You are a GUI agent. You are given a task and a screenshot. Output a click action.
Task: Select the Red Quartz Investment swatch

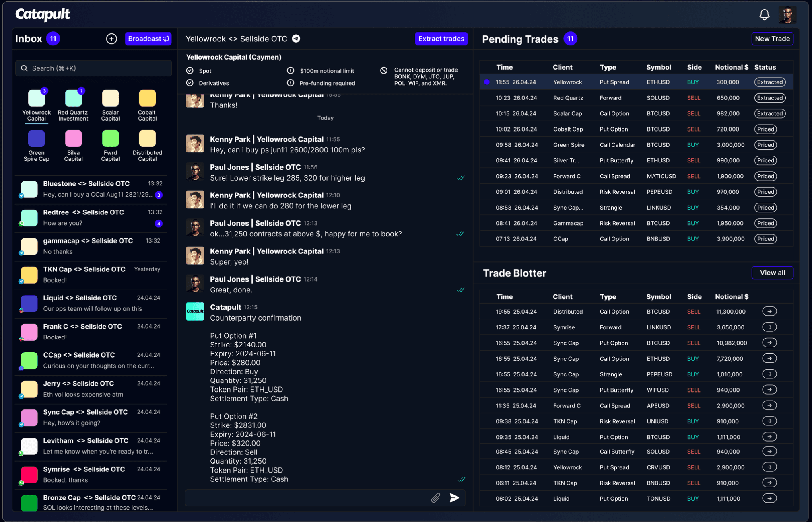tap(73, 99)
